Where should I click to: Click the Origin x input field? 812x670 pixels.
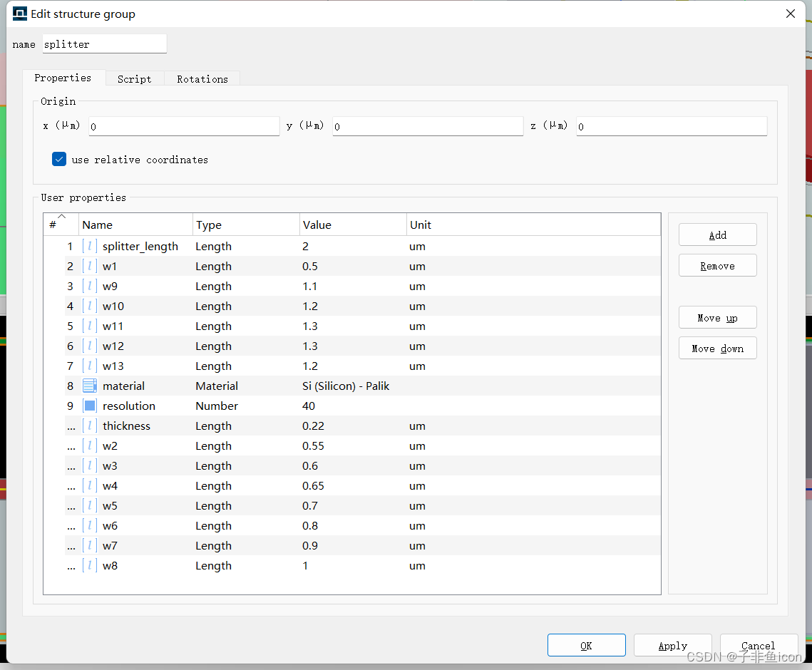click(x=184, y=126)
